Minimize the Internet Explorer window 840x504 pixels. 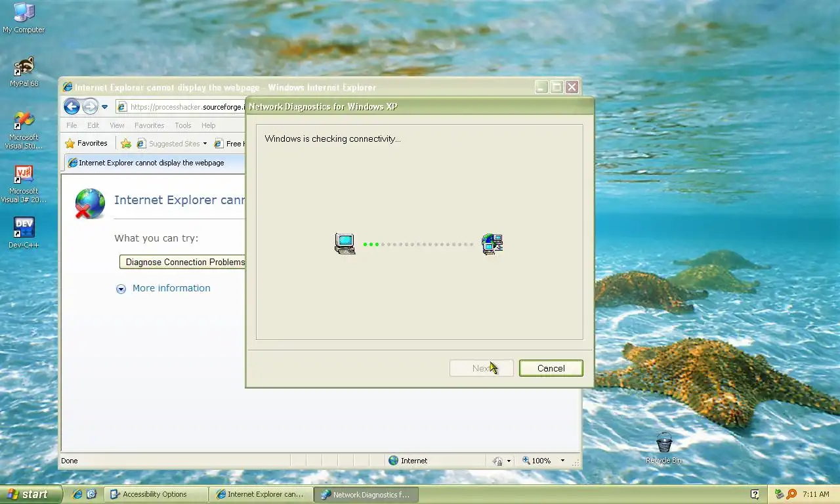(x=541, y=87)
